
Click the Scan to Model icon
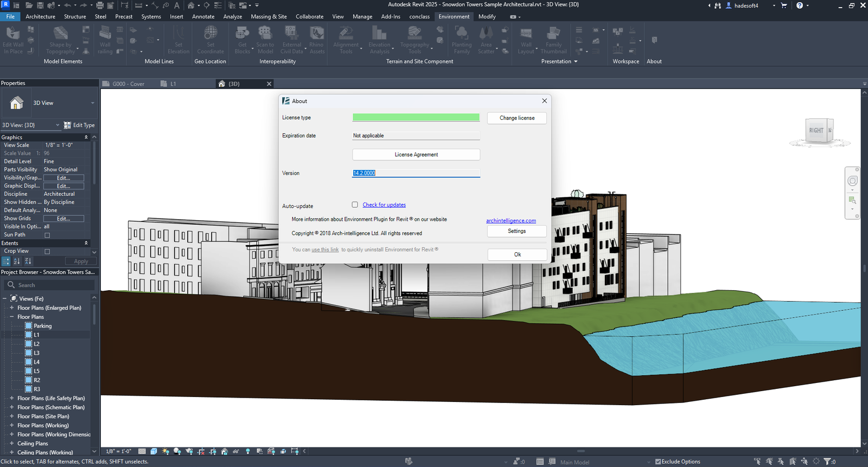coord(265,33)
